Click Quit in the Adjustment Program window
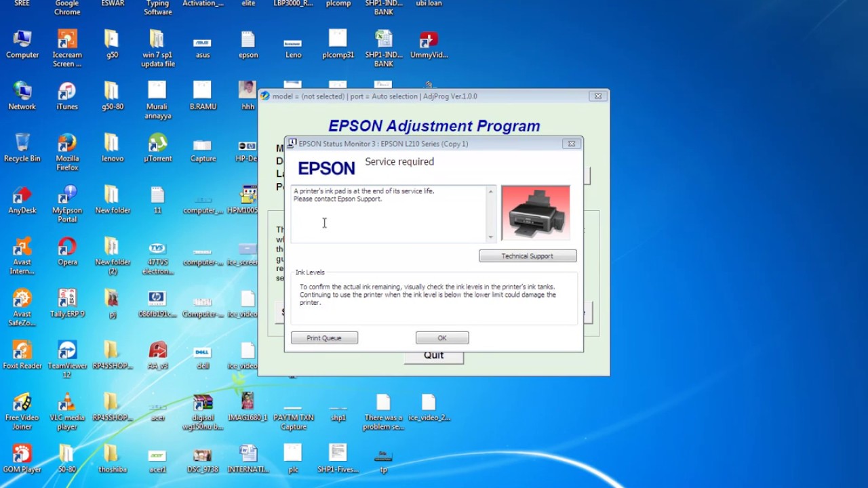The height and width of the screenshot is (488, 868). (x=434, y=357)
